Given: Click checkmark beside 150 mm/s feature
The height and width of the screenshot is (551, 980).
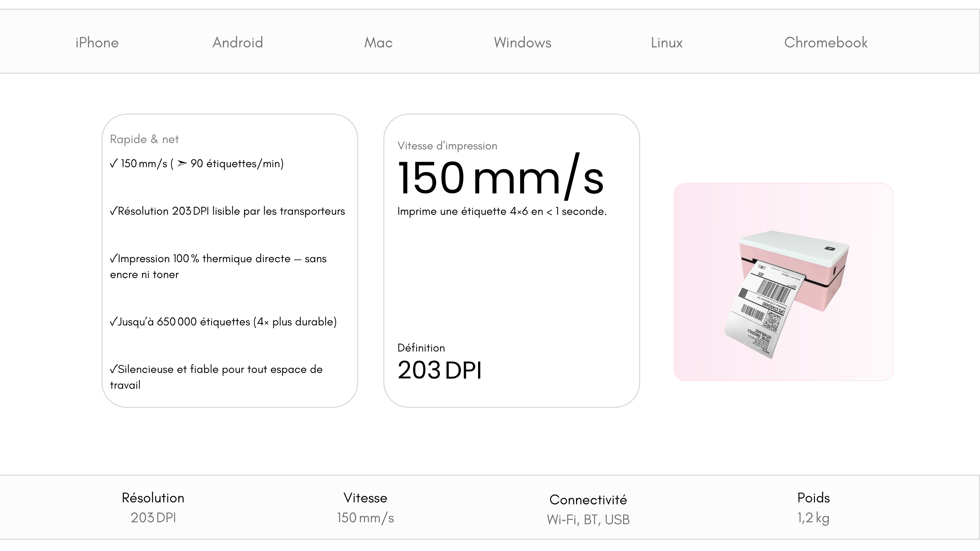Looking at the screenshot, I should (113, 164).
